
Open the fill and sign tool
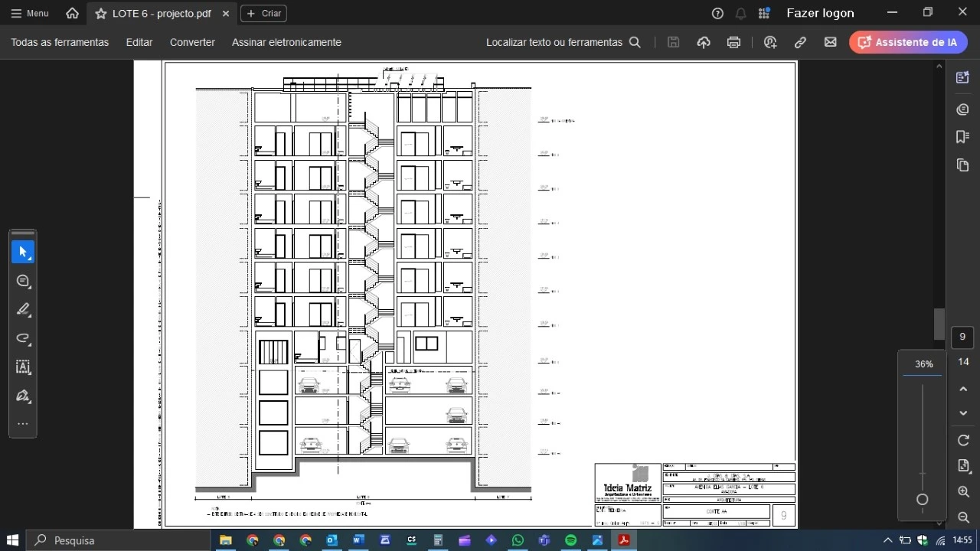23,396
